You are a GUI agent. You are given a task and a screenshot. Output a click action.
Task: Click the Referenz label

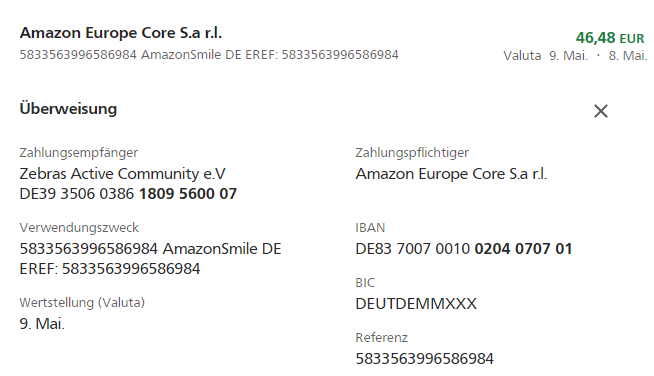tap(381, 337)
